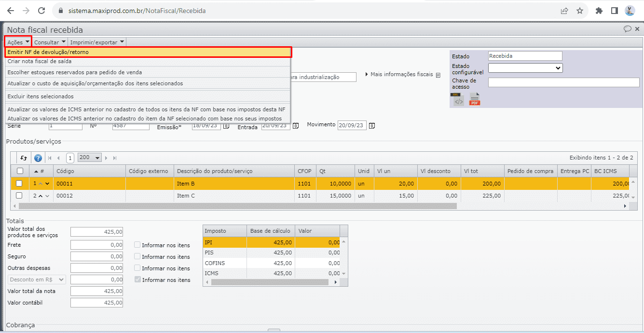Image resolution: width=644 pixels, height=333 pixels.
Task: Choose Atualizar o custo de aquisição/orçamentação
Action: [148, 83]
